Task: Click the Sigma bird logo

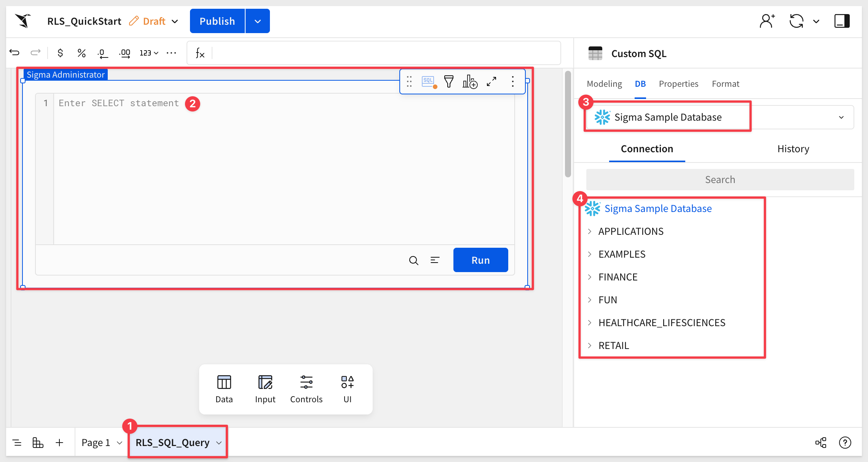Action: (23, 21)
